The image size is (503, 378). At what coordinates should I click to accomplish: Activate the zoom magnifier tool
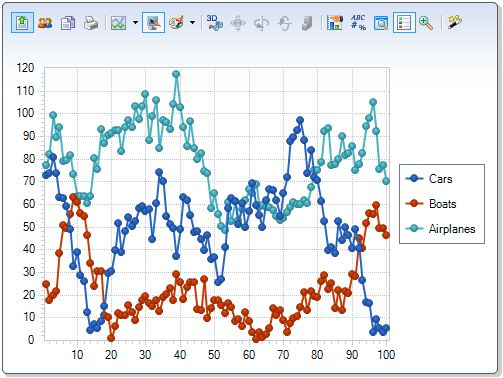(426, 23)
